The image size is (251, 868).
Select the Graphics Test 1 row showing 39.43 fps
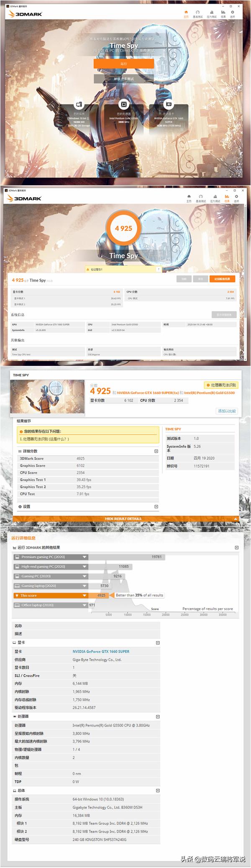88,480
